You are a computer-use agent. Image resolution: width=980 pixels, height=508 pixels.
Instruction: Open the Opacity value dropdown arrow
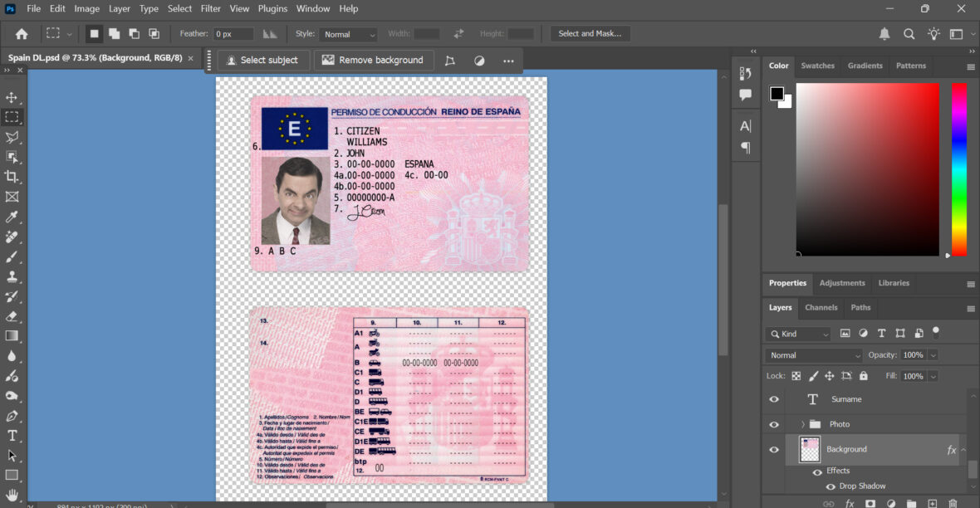933,355
